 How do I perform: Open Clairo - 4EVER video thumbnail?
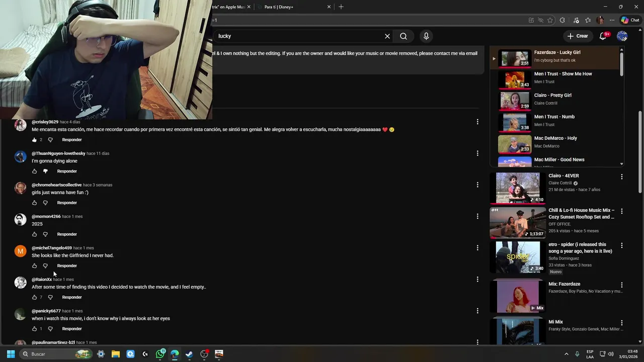pyautogui.click(x=518, y=188)
